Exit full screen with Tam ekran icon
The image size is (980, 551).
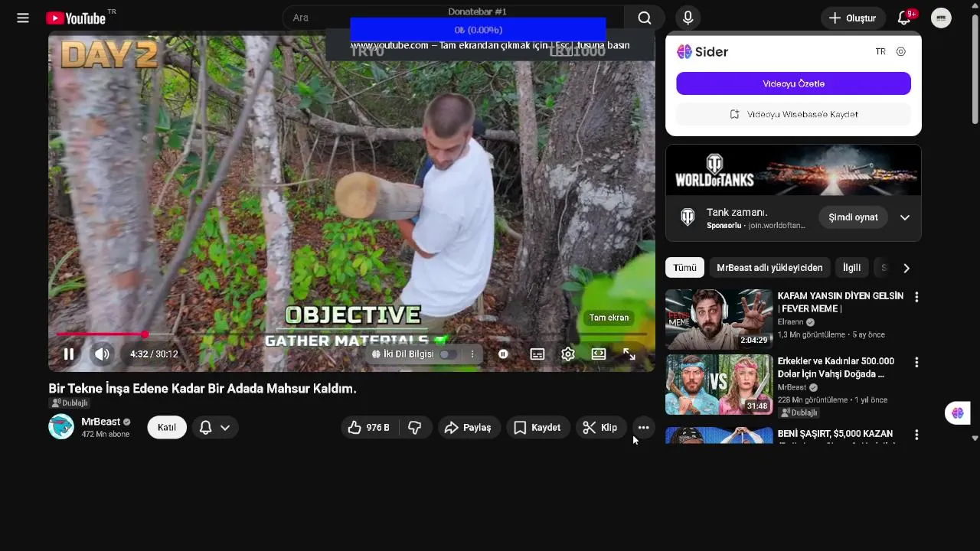(x=629, y=354)
